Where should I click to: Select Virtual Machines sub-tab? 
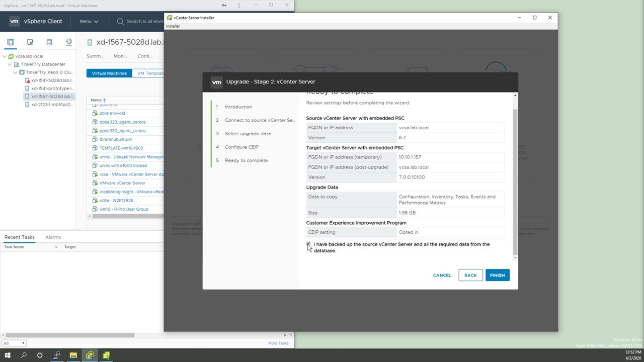109,73
